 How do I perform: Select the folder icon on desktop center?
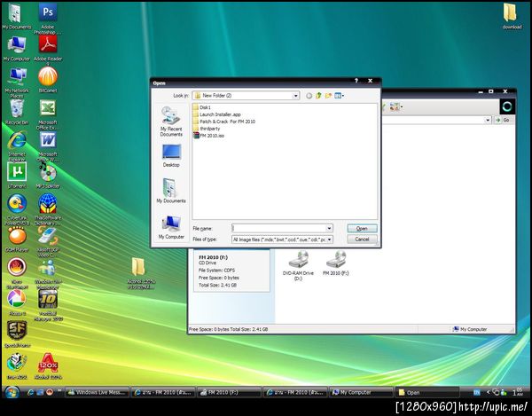tap(141, 273)
